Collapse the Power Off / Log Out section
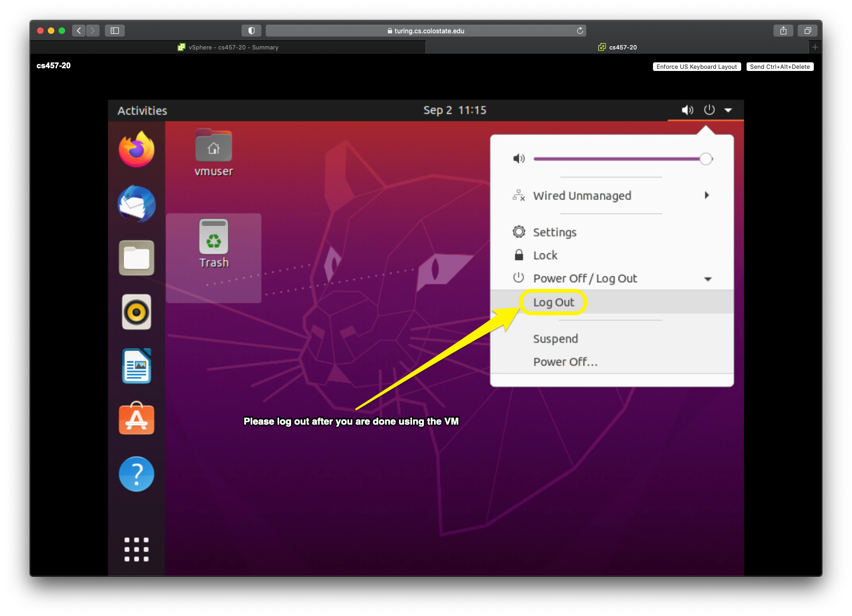This screenshot has height=616, width=852. [708, 278]
